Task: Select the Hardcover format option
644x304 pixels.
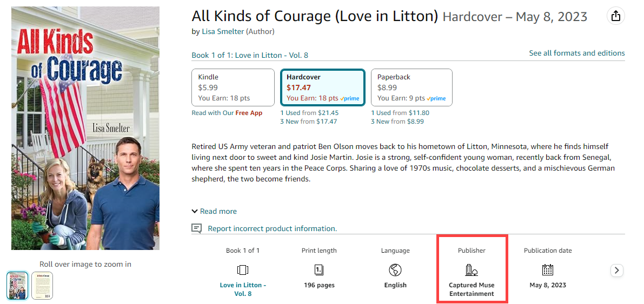Action: point(322,87)
